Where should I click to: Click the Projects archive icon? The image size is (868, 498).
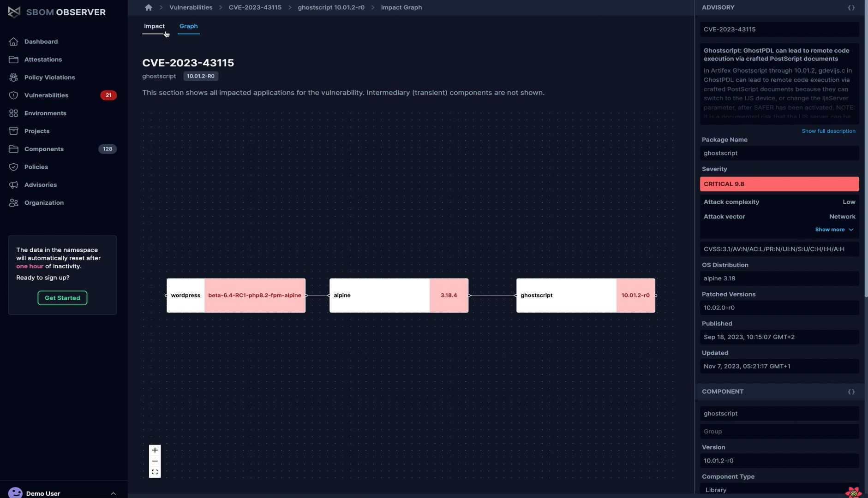click(13, 131)
